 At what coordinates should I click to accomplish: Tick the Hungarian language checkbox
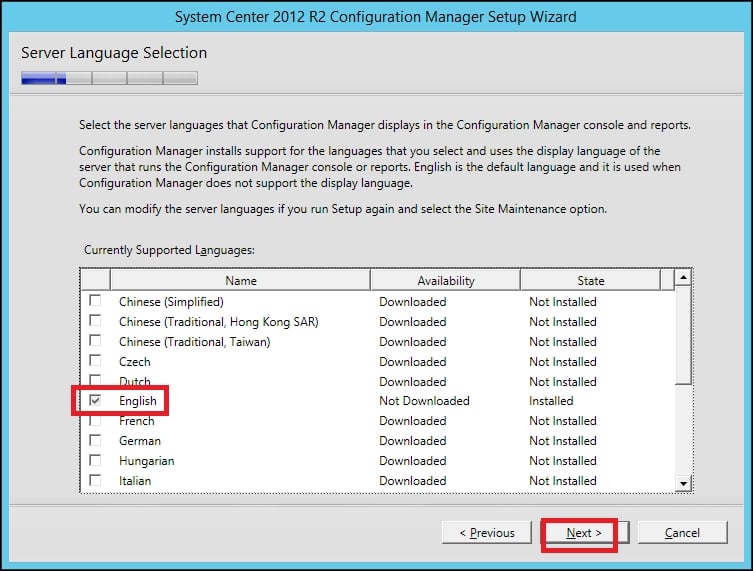(95, 461)
